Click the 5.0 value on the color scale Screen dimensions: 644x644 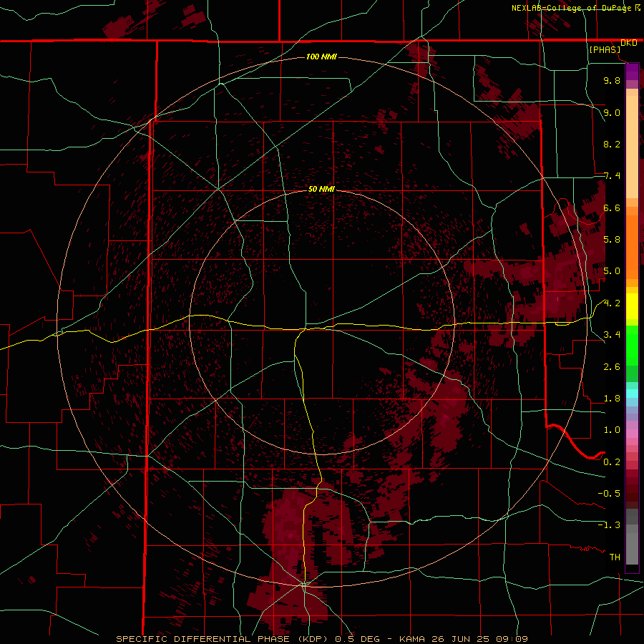click(x=612, y=271)
